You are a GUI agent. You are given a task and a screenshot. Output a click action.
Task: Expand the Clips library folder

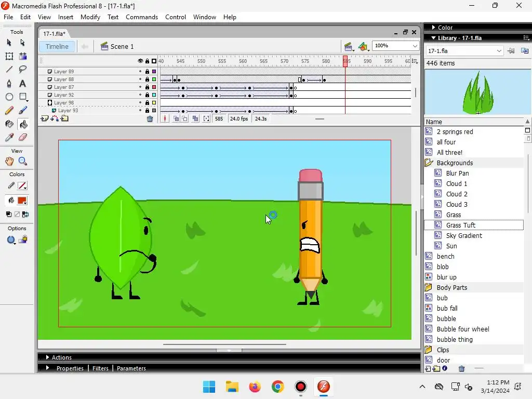429,350
